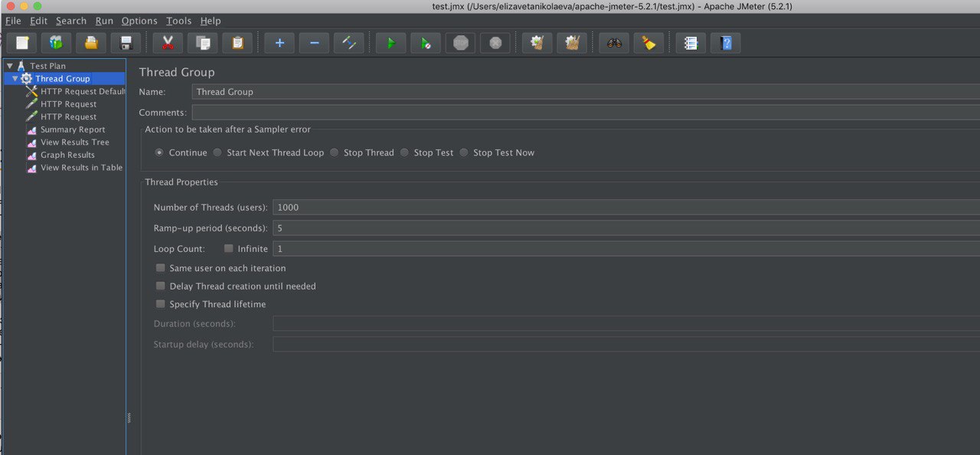Open the Edit menu

(x=38, y=21)
